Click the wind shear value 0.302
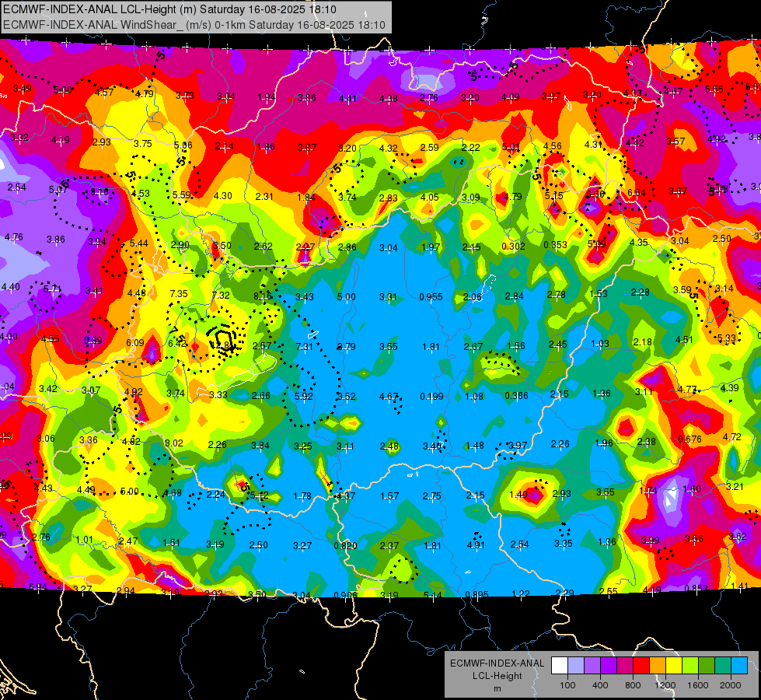This screenshot has width=761, height=700. point(513,247)
